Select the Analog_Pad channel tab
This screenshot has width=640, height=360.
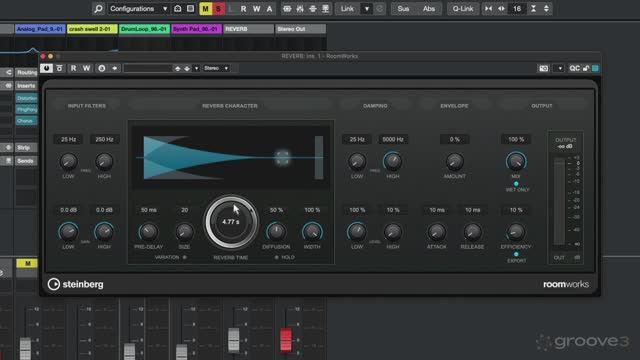click(40, 29)
